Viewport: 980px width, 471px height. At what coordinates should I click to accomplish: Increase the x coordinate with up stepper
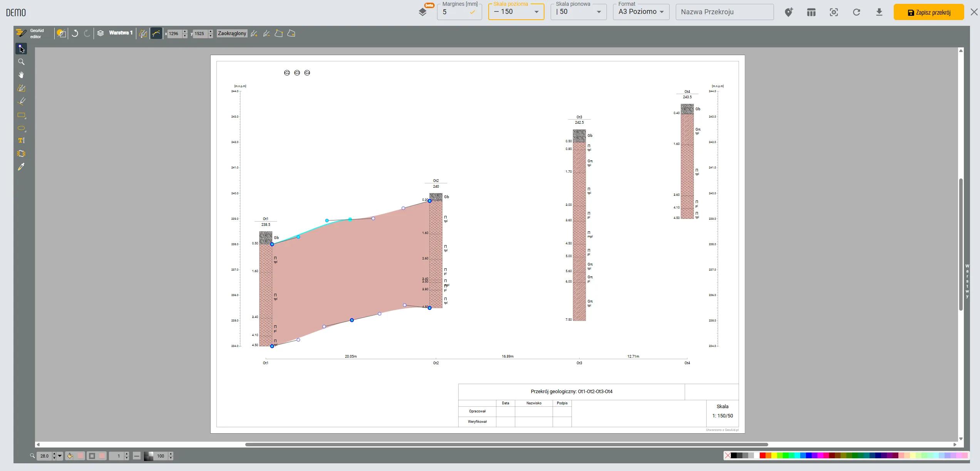(x=185, y=32)
